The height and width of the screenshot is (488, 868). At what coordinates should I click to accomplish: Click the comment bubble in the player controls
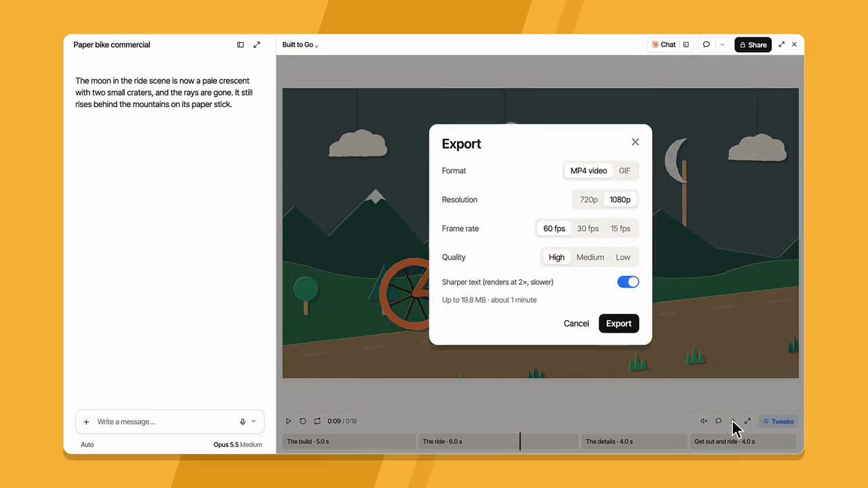(x=718, y=421)
